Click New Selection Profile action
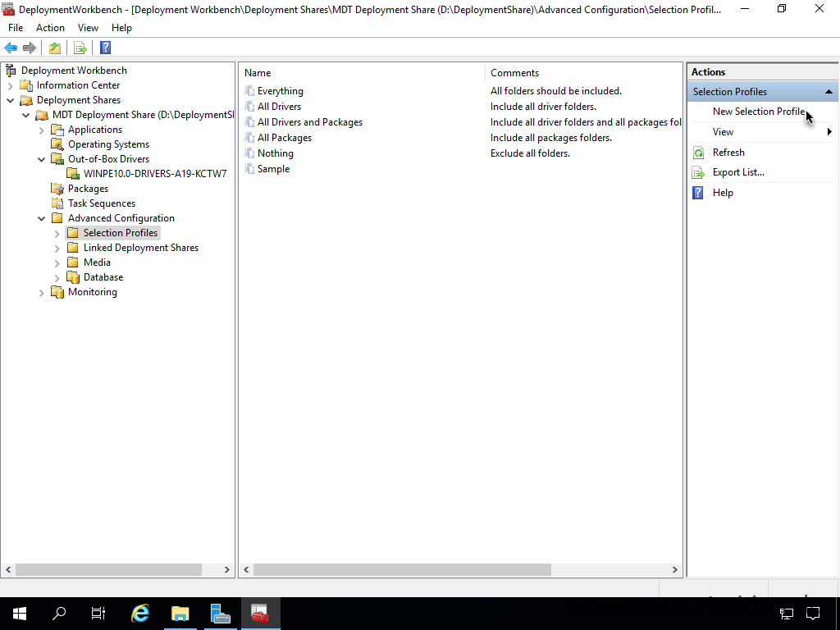840x630 pixels. click(x=758, y=112)
